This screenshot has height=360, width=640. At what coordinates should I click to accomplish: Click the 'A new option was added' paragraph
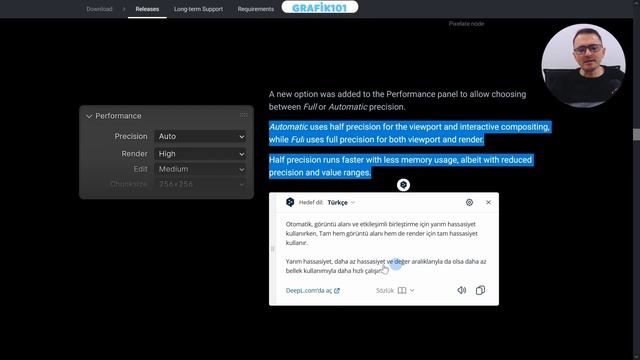397,100
